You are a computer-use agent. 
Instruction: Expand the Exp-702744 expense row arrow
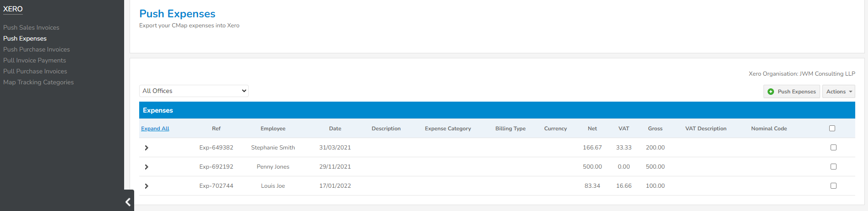tap(146, 186)
